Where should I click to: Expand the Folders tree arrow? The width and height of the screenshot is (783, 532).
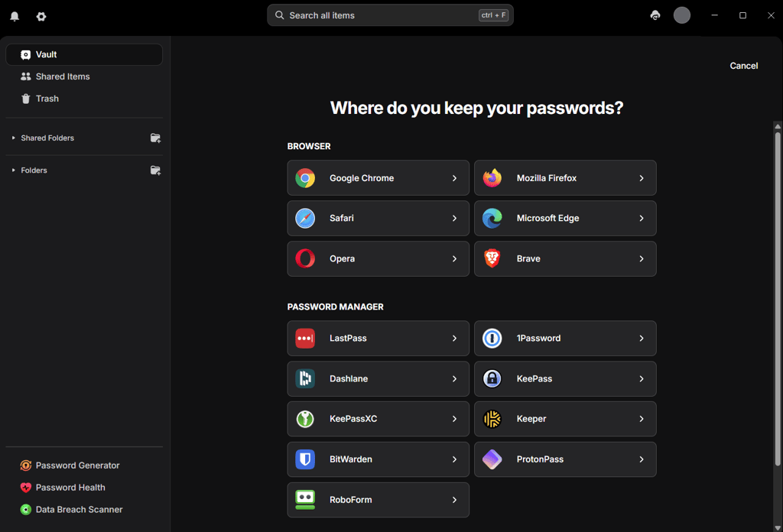pyautogui.click(x=14, y=170)
